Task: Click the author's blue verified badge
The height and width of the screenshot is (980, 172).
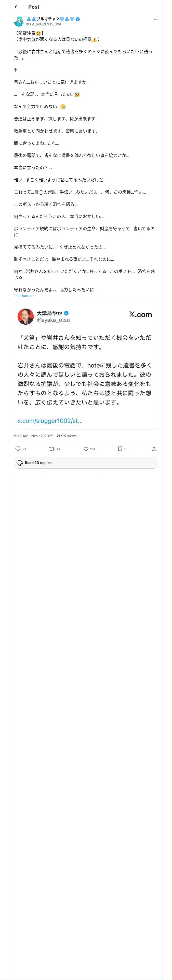Action: [78, 19]
